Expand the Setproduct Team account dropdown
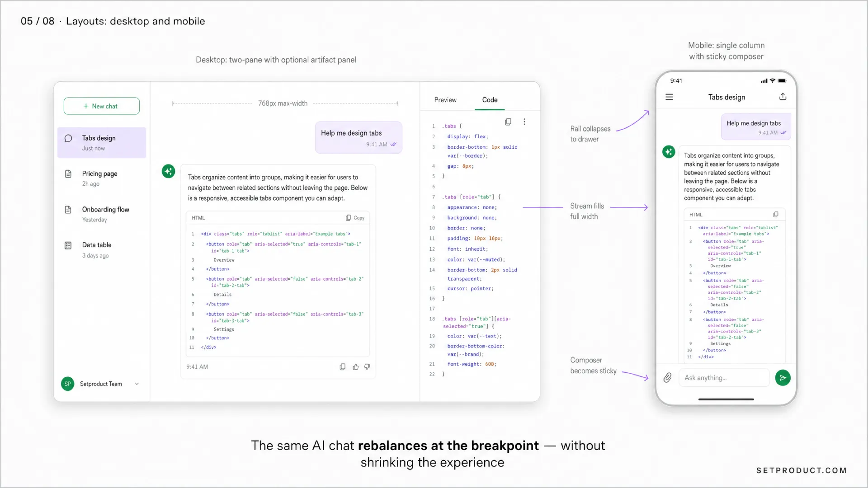Screen dimensions: 868x488 137,384
